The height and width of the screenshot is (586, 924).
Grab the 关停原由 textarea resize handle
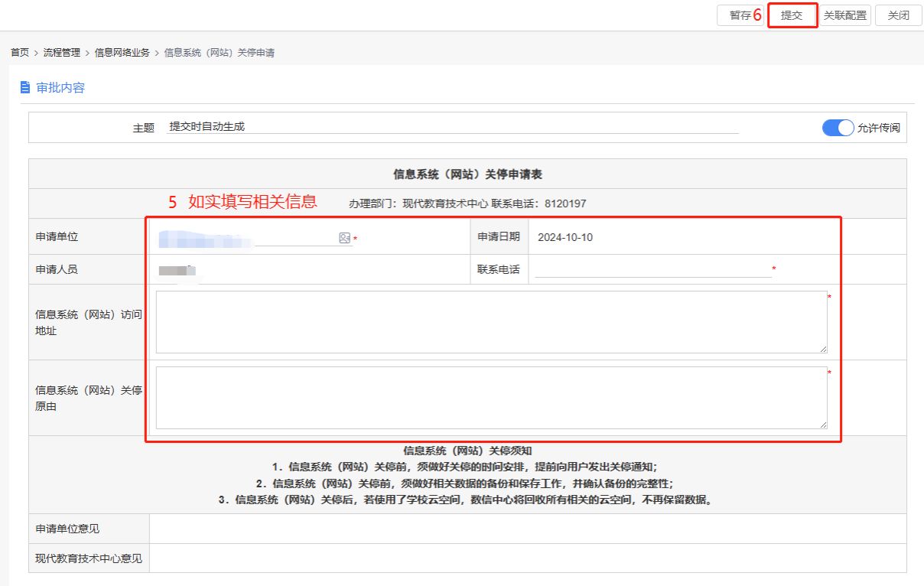823,425
